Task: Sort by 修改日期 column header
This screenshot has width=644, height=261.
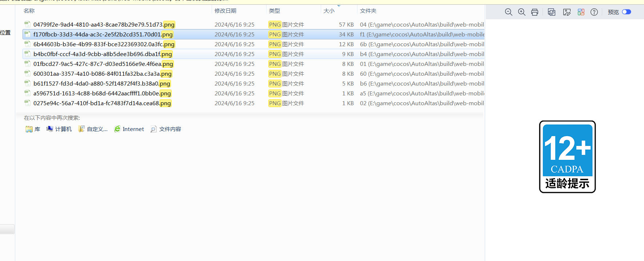Action: pos(225,11)
